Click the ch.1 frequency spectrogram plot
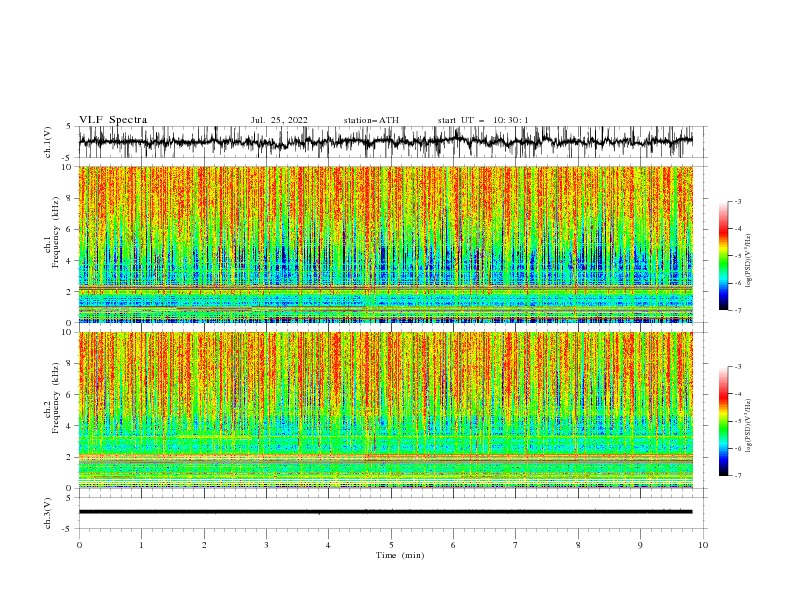 pos(386,244)
